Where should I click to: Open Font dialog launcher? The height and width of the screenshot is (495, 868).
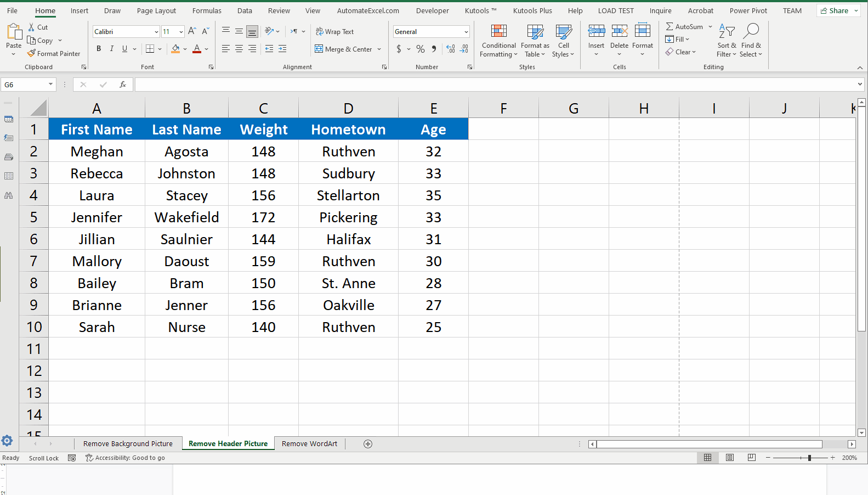point(211,67)
